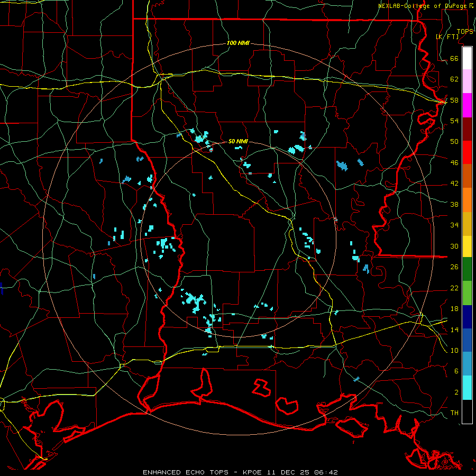Click the "K FT" units label

click(447, 37)
